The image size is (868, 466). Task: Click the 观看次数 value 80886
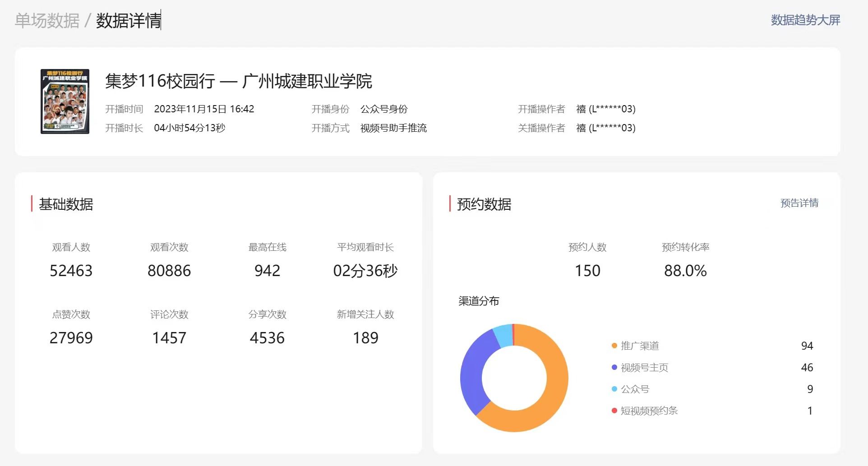(169, 271)
